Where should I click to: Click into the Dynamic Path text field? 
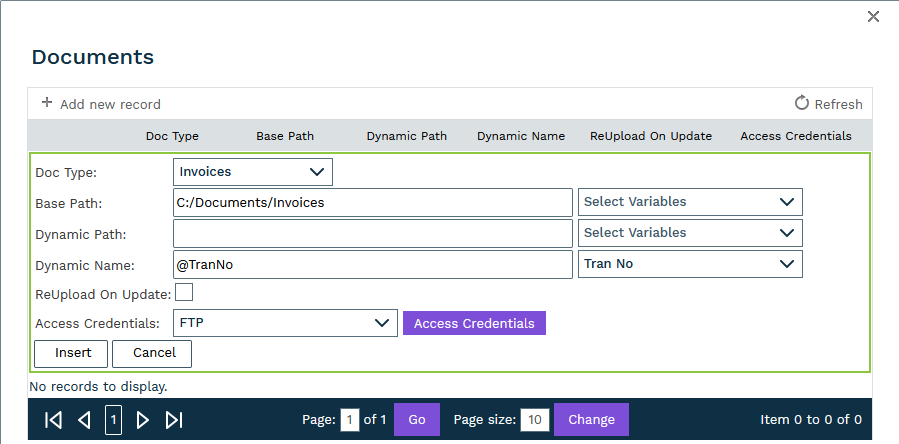[x=372, y=233]
